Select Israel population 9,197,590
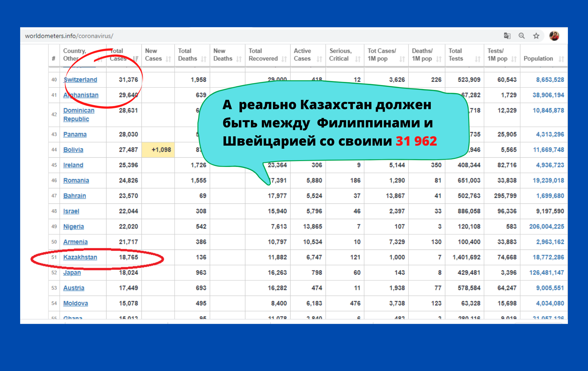Screen dimensions: 588x371 (x=550, y=211)
